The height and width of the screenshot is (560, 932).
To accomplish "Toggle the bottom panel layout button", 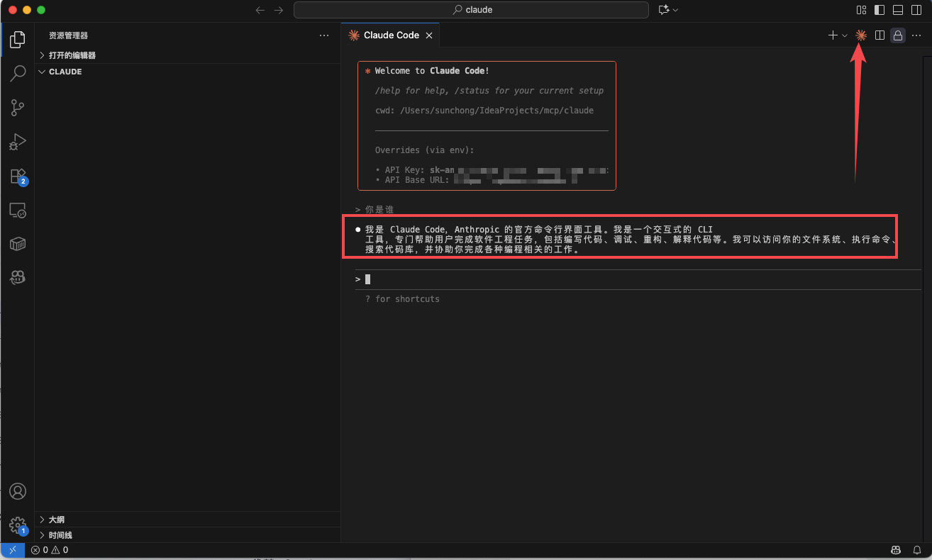I will [x=898, y=10].
